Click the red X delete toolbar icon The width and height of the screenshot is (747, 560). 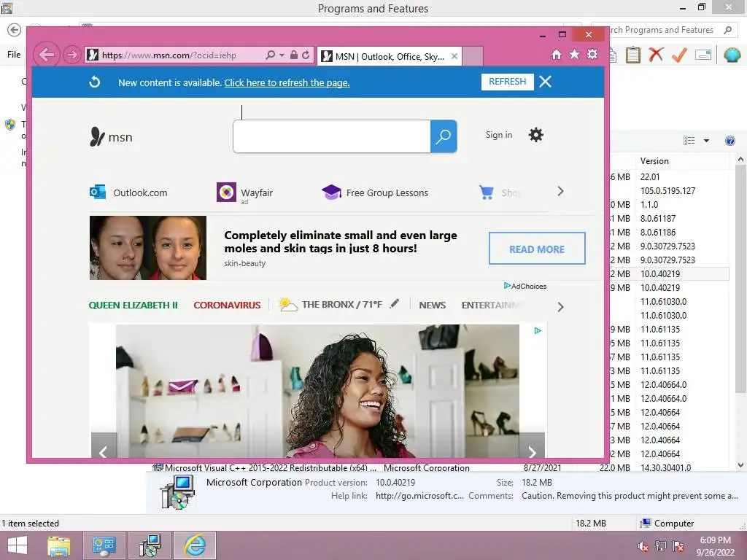(x=656, y=55)
